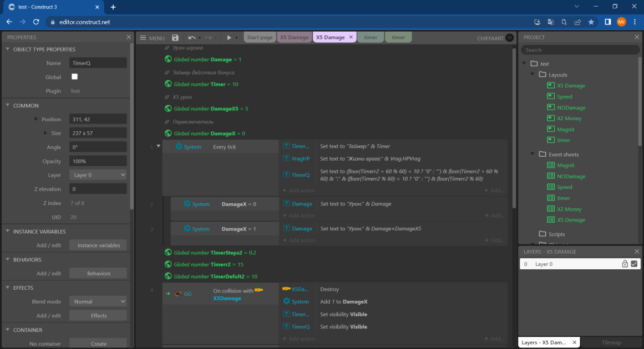Close the active X5 Damage tab

tap(351, 37)
